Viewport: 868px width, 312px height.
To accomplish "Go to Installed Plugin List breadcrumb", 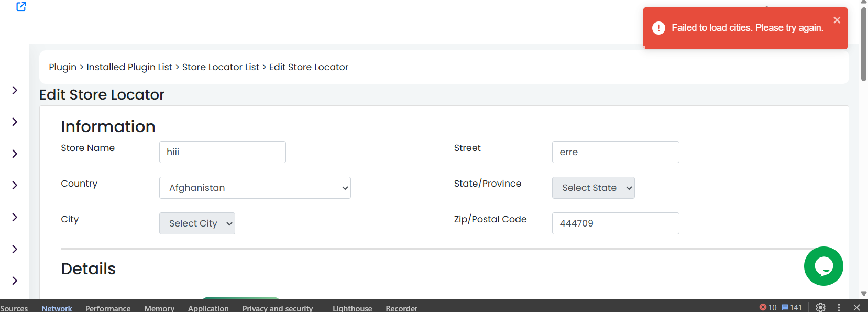I will tap(129, 67).
